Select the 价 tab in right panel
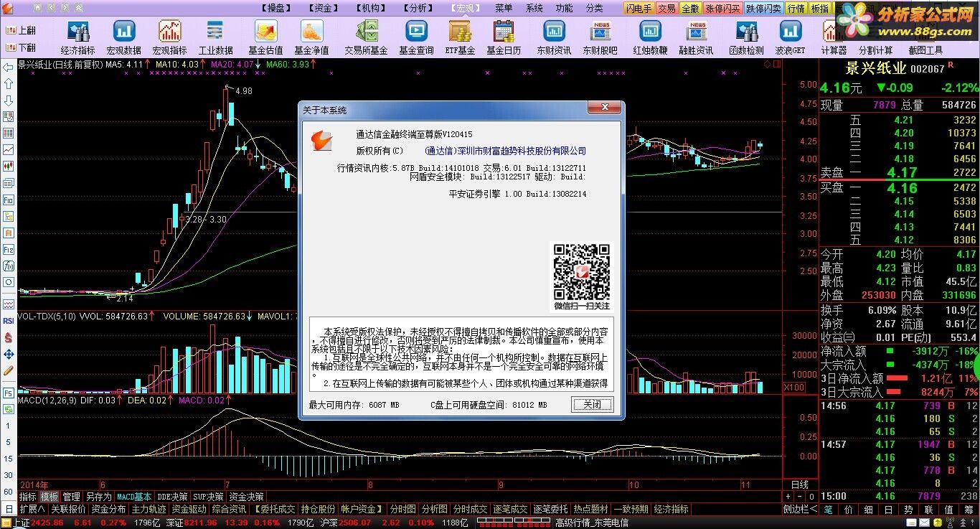 pyautogui.click(x=849, y=509)
